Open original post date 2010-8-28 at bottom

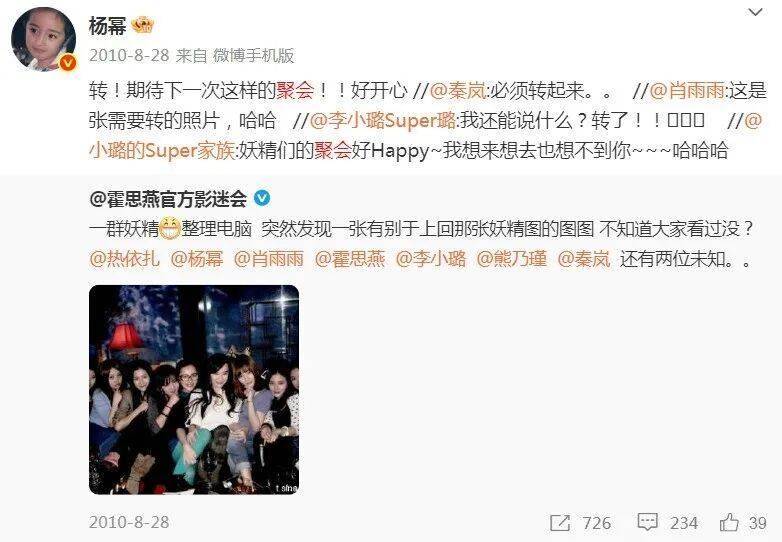129,522
